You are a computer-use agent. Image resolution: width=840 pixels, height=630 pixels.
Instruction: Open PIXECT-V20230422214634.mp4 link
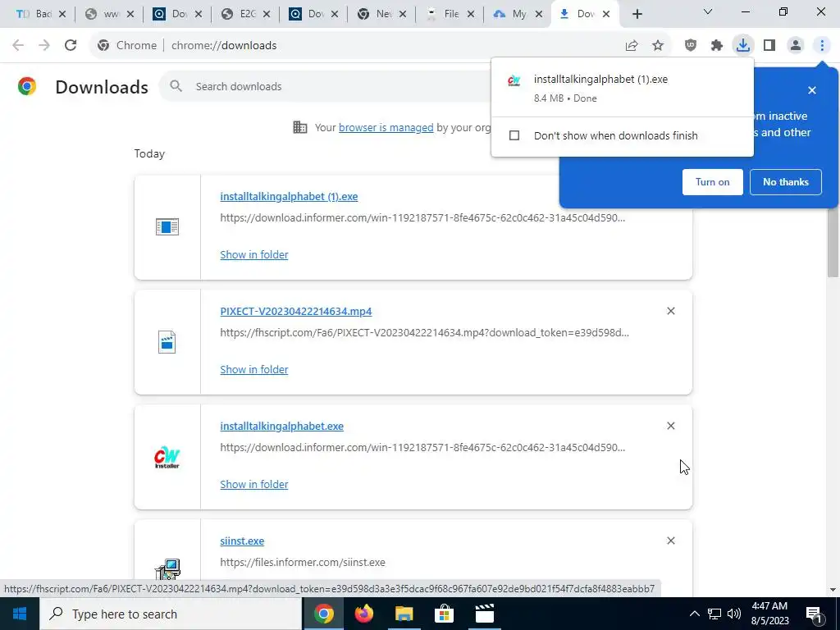coord(295,311)
